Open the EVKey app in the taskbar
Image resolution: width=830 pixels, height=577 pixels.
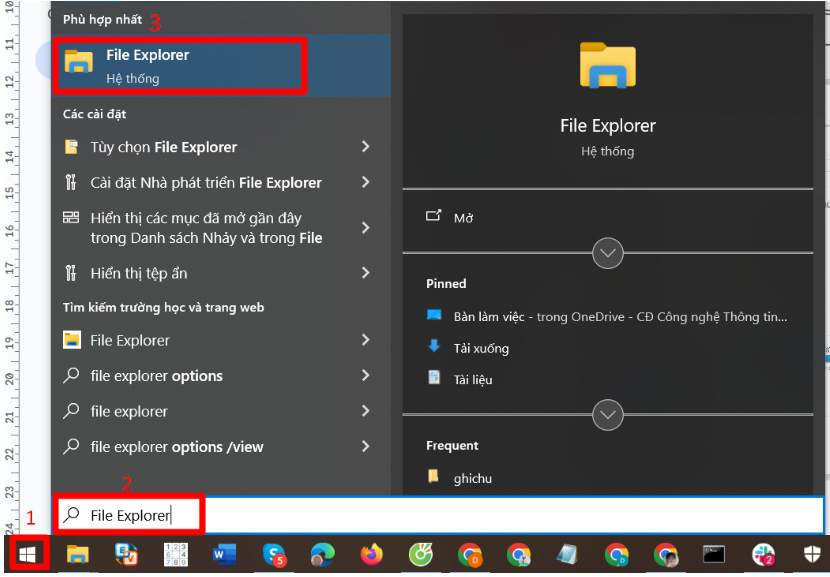click(126, 554)
